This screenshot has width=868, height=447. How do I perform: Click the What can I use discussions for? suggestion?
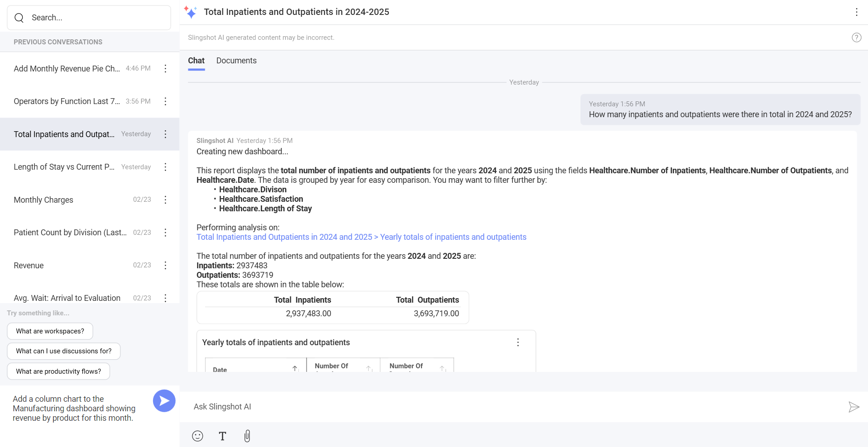click(63, 351)
